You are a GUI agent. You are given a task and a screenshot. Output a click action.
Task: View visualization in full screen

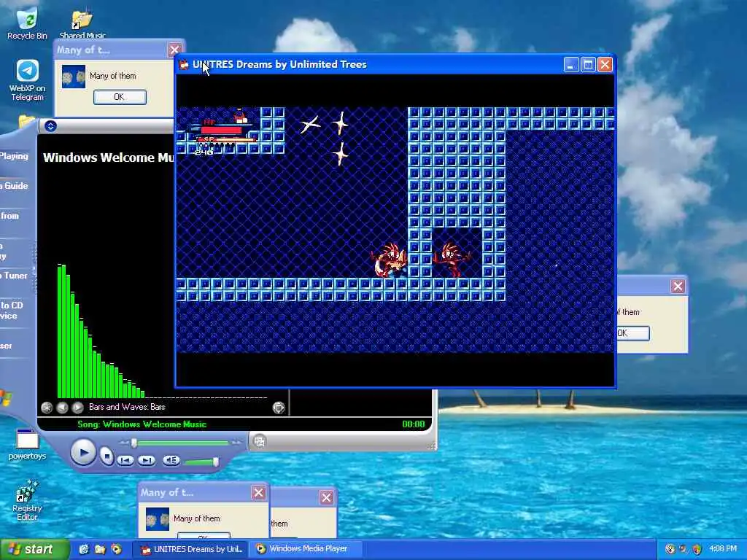[x=279, y=407]
